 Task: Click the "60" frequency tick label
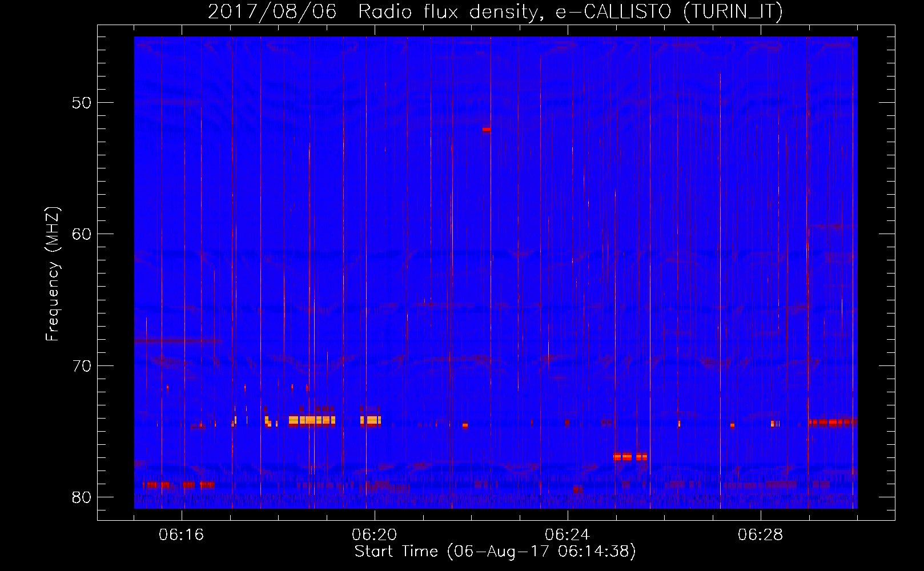(82, 234)
